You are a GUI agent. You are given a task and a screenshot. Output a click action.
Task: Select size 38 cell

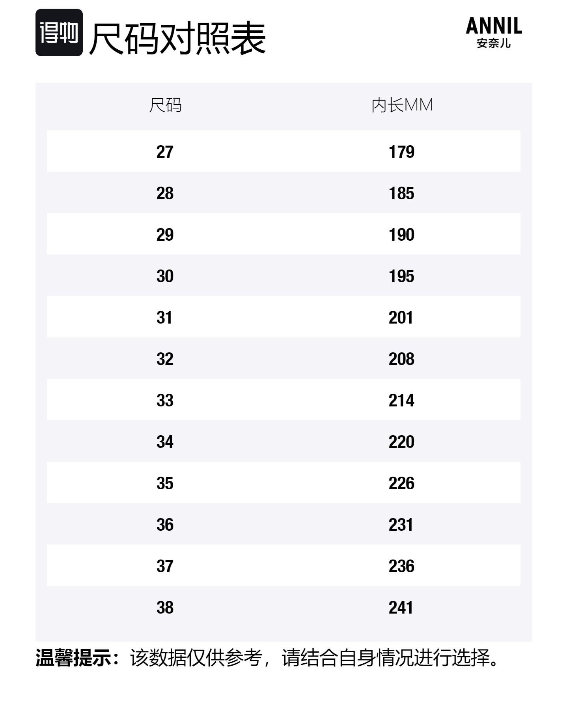tap(165, 608)
